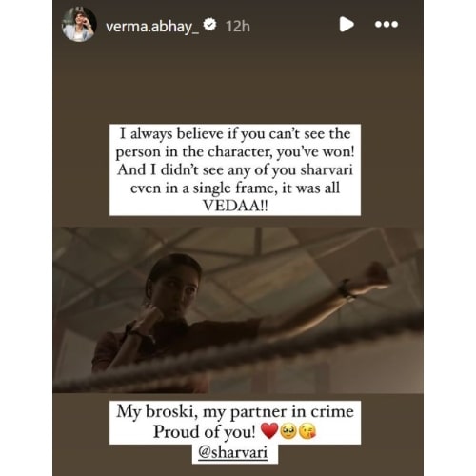Click the boxer's extended fist
Screen dimensions: 476x476
378,274
